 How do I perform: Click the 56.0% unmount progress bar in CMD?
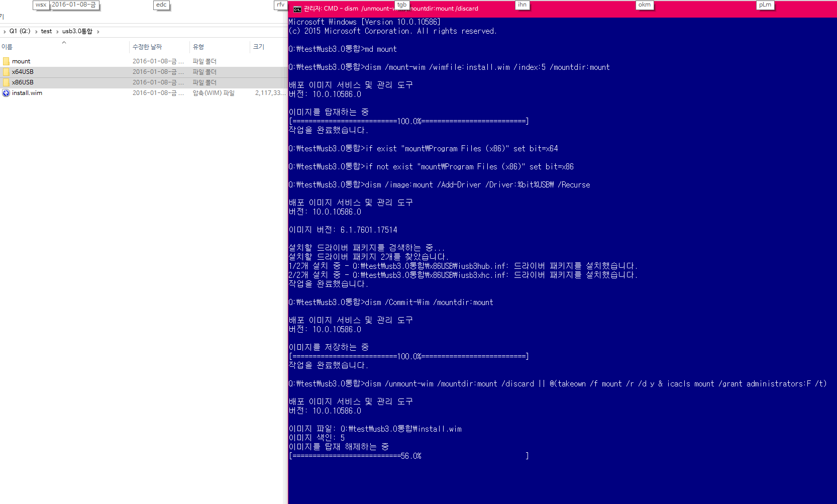(408, 456)
